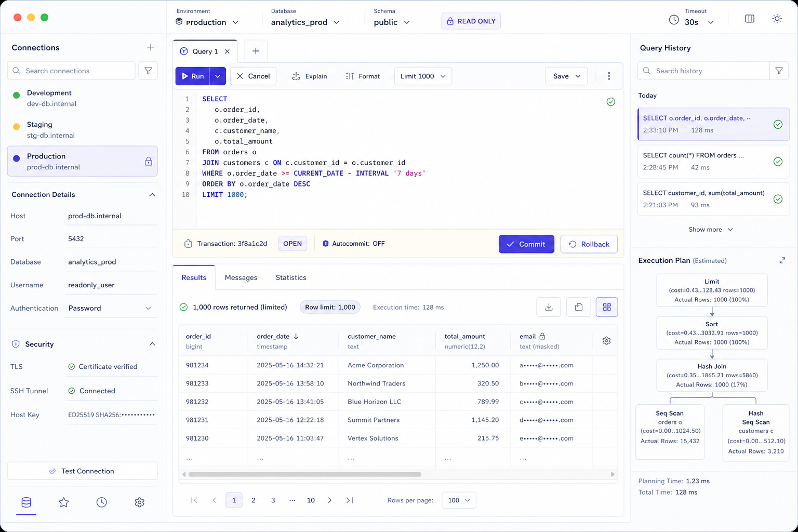The width and height of the screenshot is (798, 532).
Task: Copy results to clipboard
Action: click(578, 307)
